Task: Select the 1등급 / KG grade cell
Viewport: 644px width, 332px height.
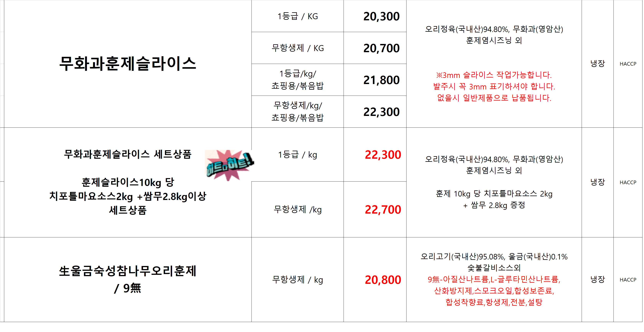Action: coord(298,16)
